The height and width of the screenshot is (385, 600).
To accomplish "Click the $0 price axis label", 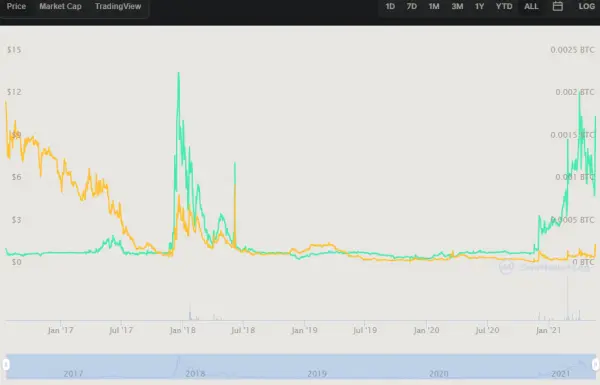I will 16,262.
